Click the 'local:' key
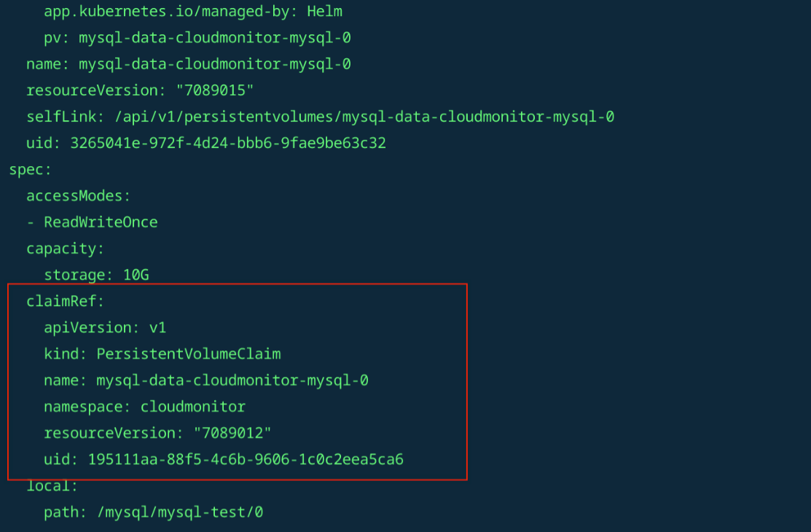 [52, 485]
